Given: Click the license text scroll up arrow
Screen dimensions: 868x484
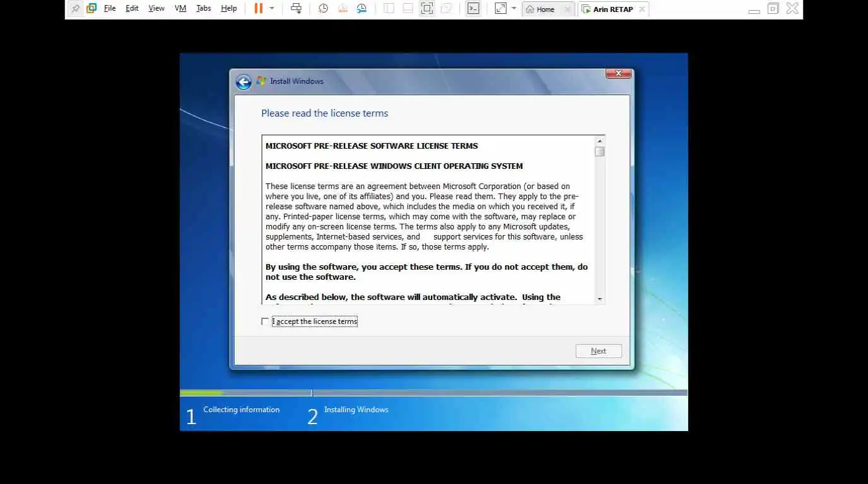Looking at the screenshot, I should (x=600, y=141).
